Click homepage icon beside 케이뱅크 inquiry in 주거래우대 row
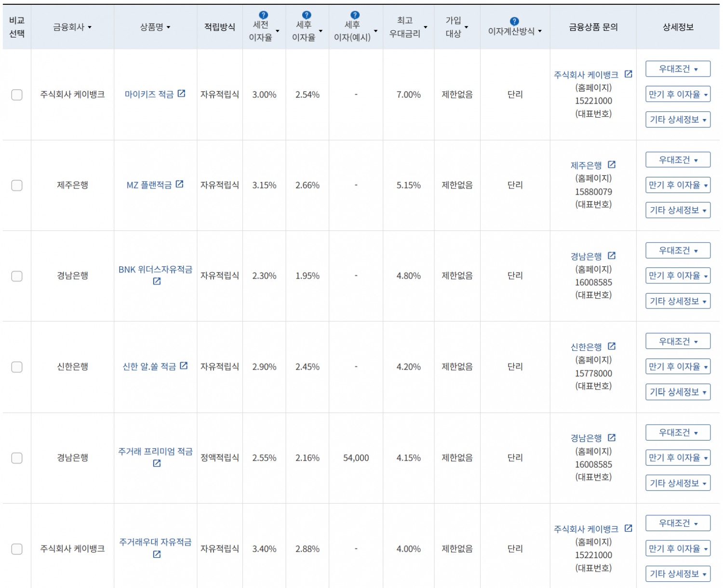 pyautogui.click(x=628, y=528)
